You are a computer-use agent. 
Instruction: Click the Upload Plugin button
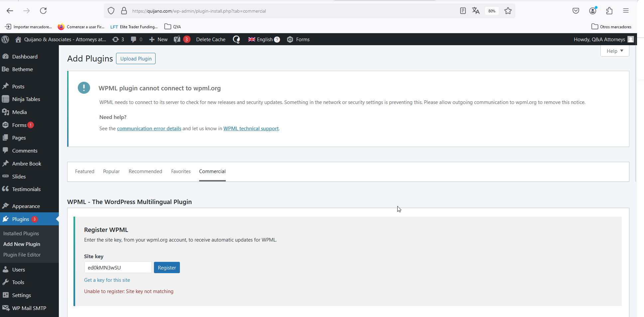pos(136,59)
